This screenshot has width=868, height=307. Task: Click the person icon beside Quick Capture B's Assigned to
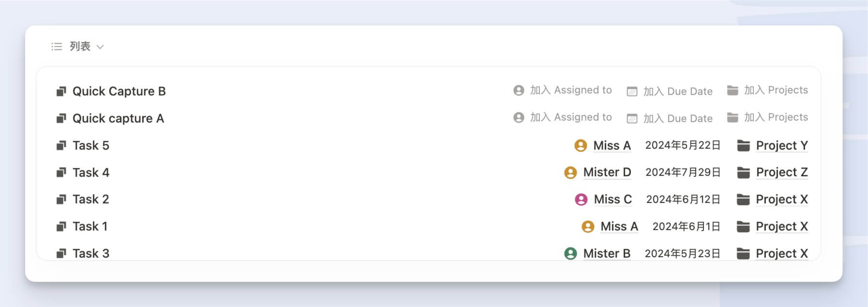coord(518,90)
